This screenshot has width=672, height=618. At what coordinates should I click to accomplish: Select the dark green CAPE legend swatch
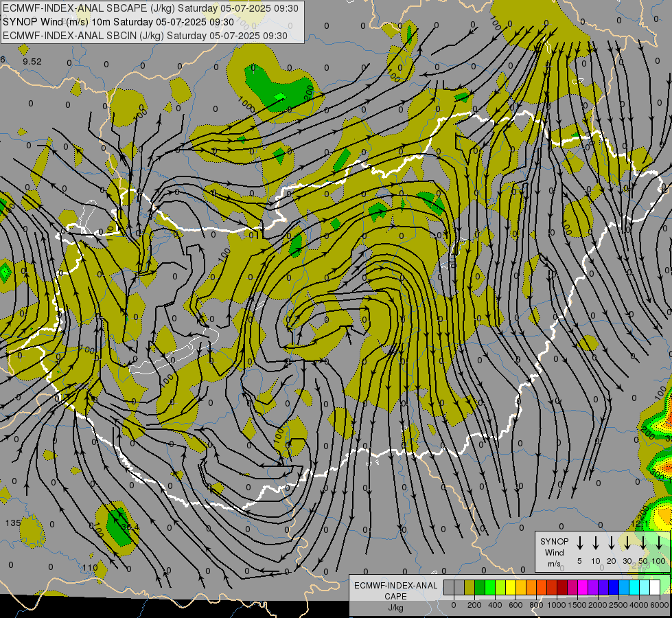tap(480, 588)
